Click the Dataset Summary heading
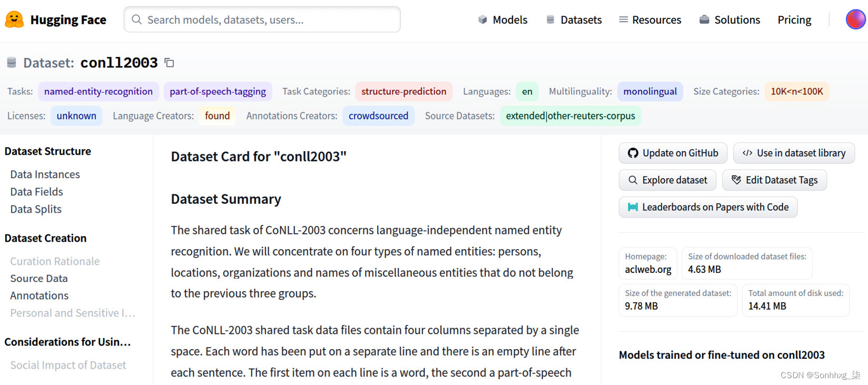Image resolution: width=868 pixels, height=385 pixels. [x=226, y=199]
